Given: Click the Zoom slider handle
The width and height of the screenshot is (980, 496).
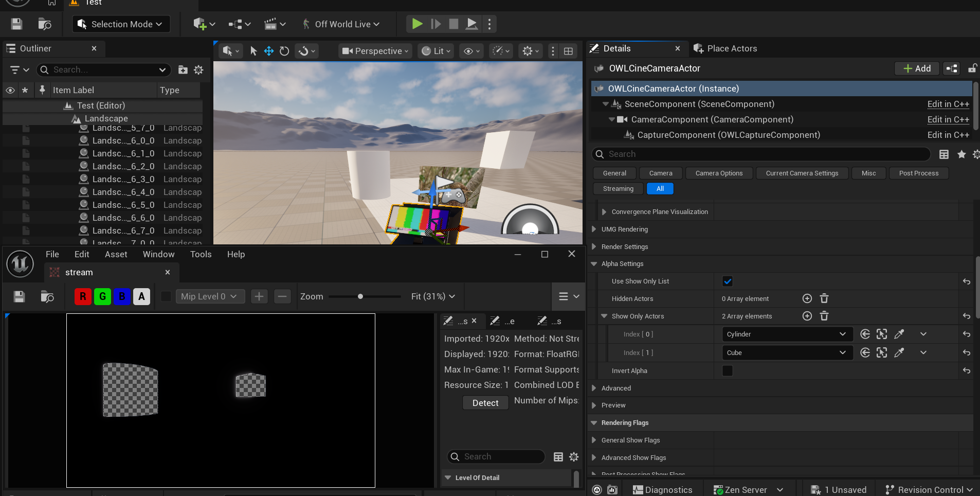Looking at the screenshot, I should coord(360,296).
